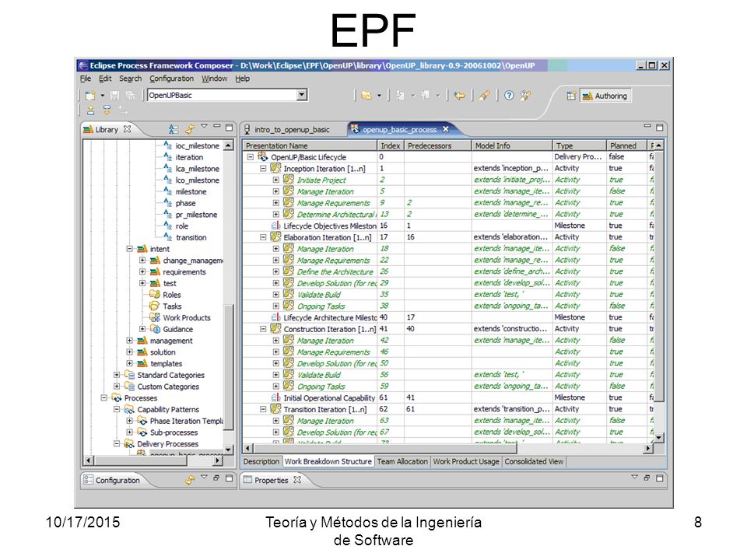The image size is (747, 560).
Task: Click the Open Perspective icon
Action: [571, 96]
